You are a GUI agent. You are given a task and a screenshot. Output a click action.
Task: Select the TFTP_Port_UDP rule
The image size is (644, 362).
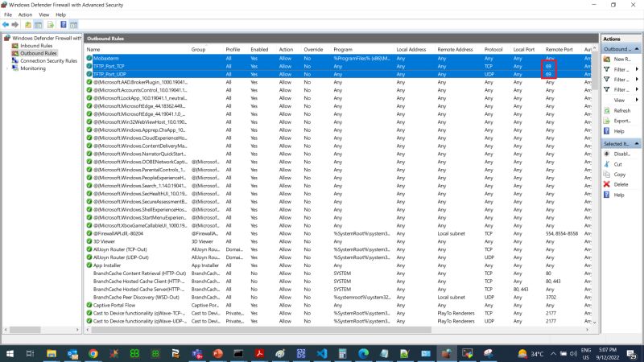click(338, 74)
